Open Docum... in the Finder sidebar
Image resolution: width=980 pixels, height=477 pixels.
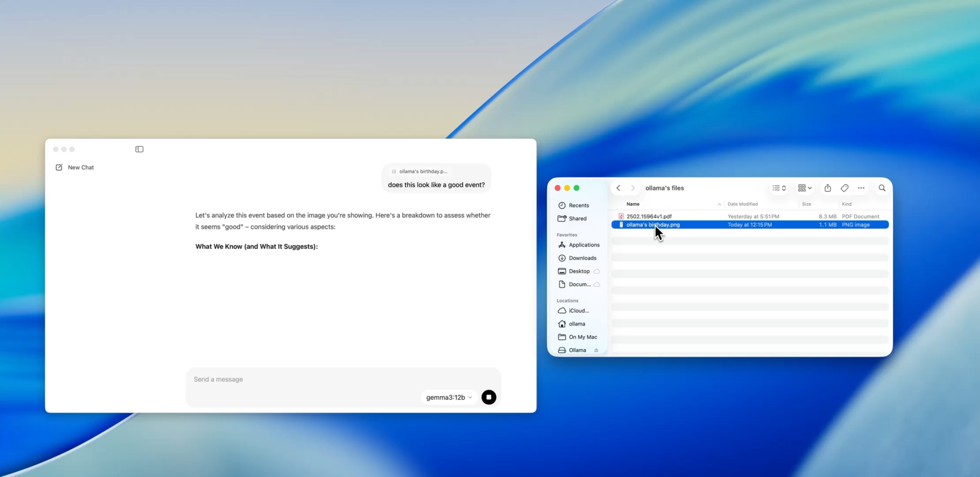point(580,284)
